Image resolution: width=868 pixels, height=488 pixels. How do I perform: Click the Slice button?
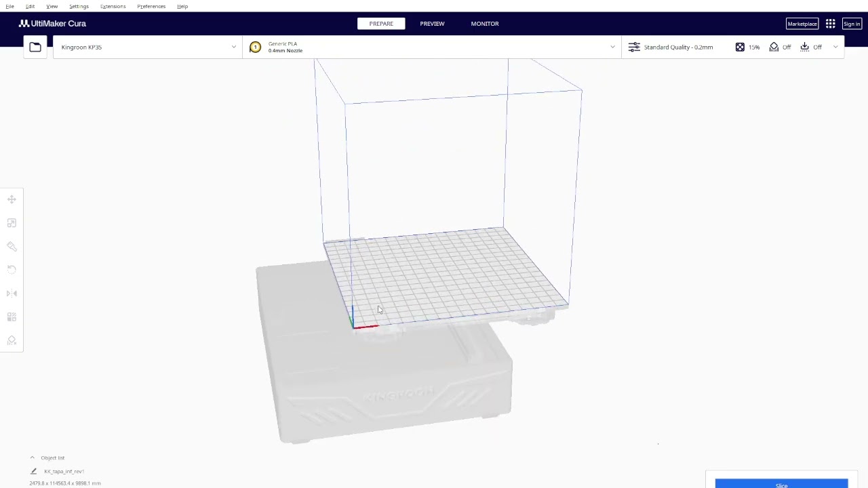coord(781,484)
